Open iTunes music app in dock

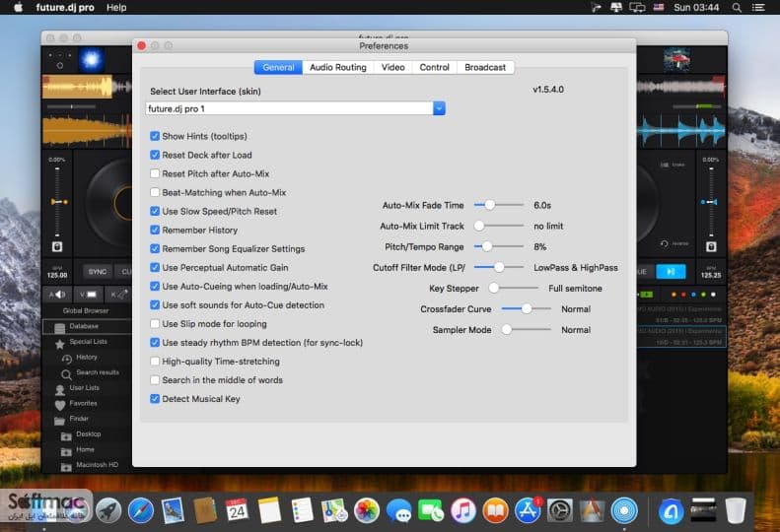pyautogui.click(x=463, y=510)
